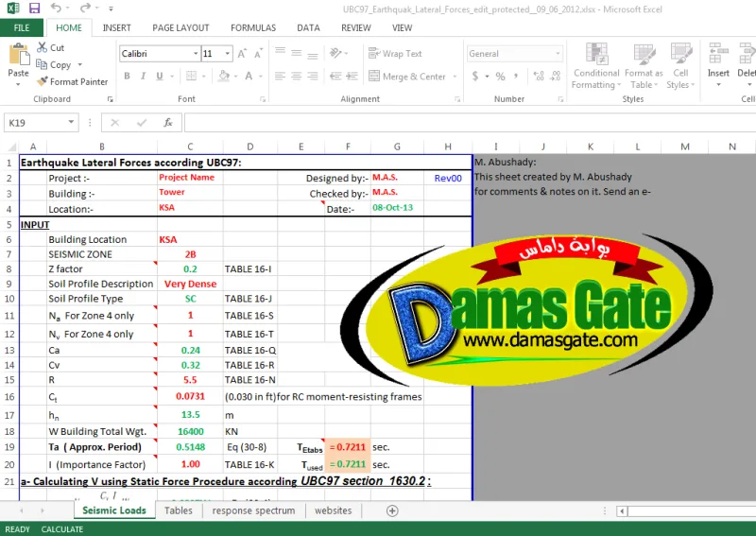Image resolution: width=756 pixels, height=536 pixels.
Task: Open Cell Styles gallery
Action: (680, 66)
